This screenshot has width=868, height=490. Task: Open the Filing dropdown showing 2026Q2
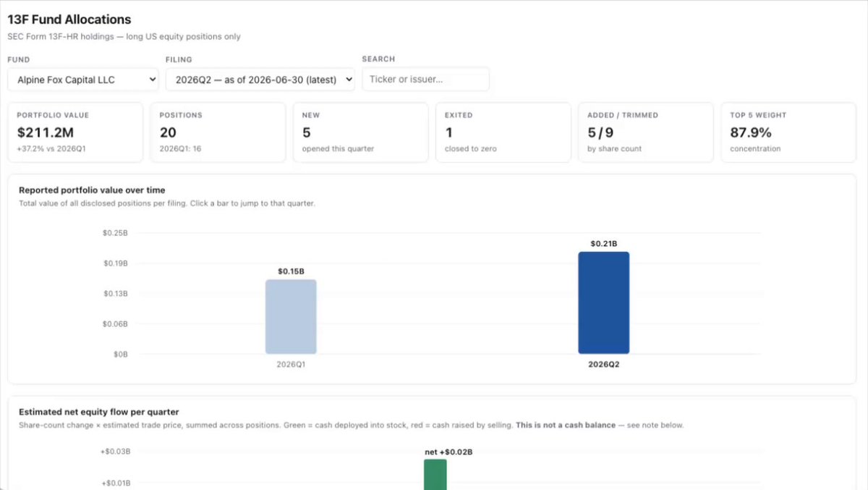[x=260, y=80]
